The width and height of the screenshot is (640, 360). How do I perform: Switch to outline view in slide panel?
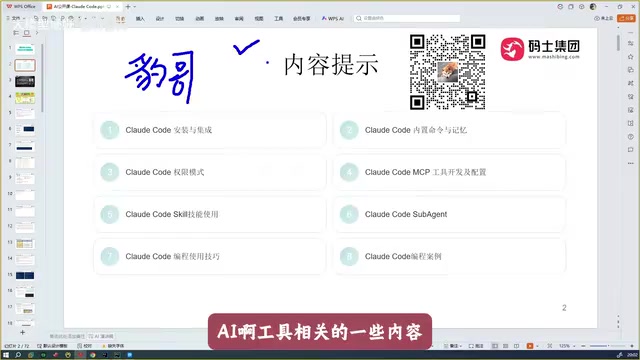(16, 33)
